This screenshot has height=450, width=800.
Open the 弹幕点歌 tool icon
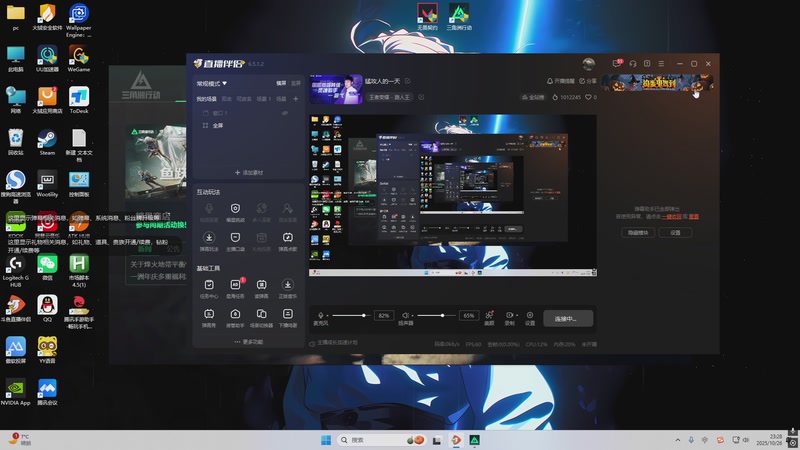click(x=288, y=238)
